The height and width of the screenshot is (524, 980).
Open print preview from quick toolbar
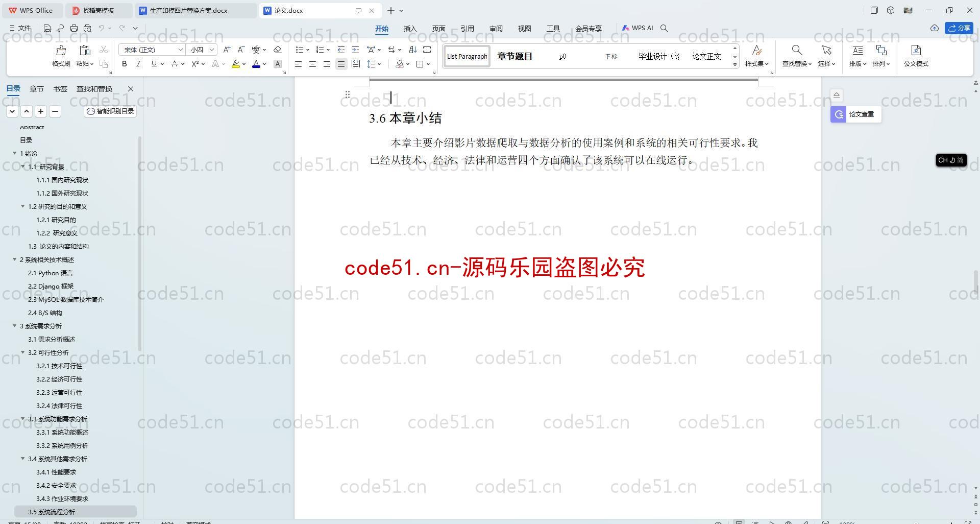point(87,28)
